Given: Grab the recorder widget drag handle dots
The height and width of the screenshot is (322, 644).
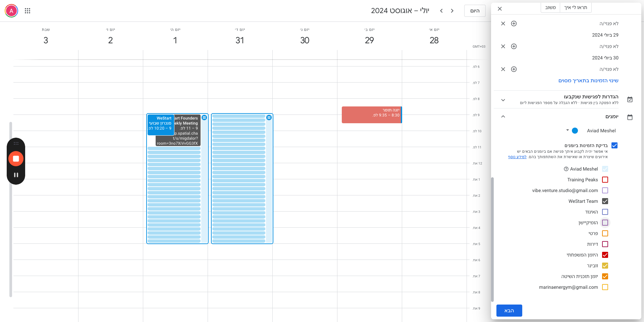Looking at the screenshot, I should point(16,143).
